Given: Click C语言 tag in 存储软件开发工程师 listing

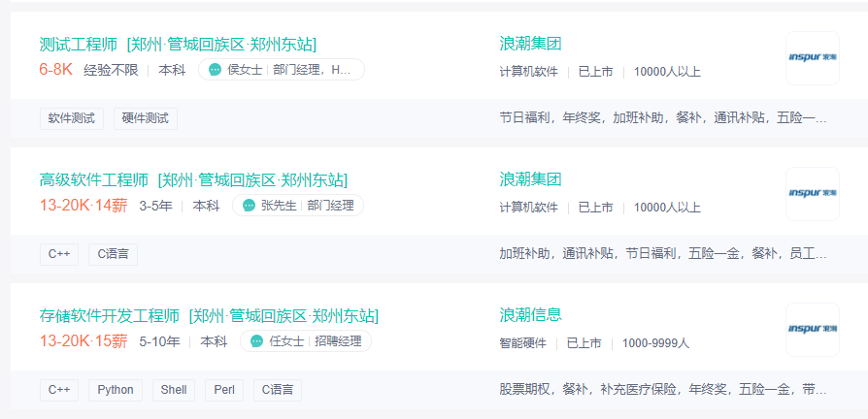Looking at the screenshot, I should (278, 390).
